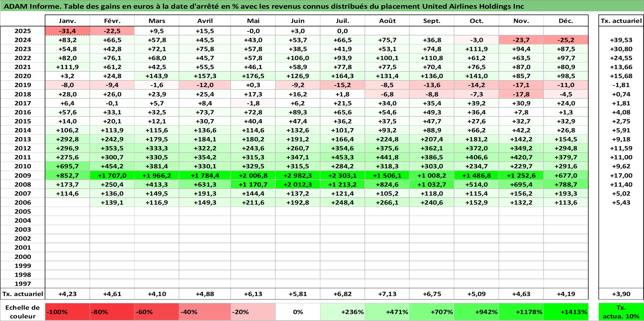The image size is (644, 321).
Task: Select the 2019 row label
Action: (23, 85)
